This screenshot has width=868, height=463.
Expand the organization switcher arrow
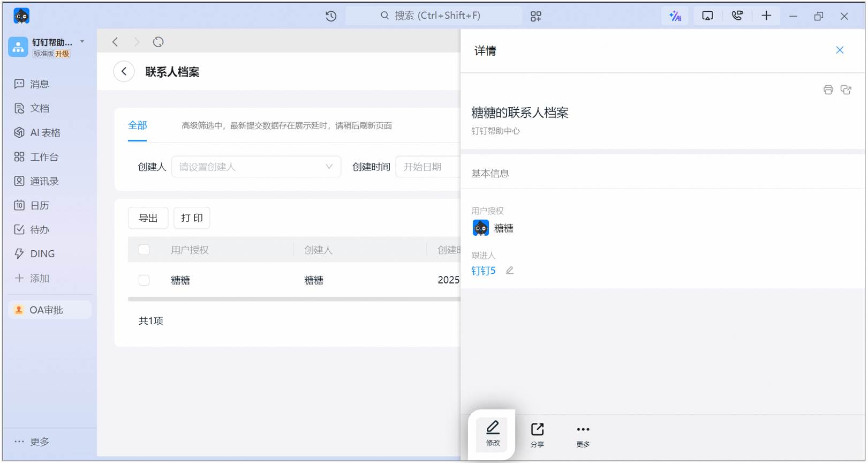[x=82, y=41]
